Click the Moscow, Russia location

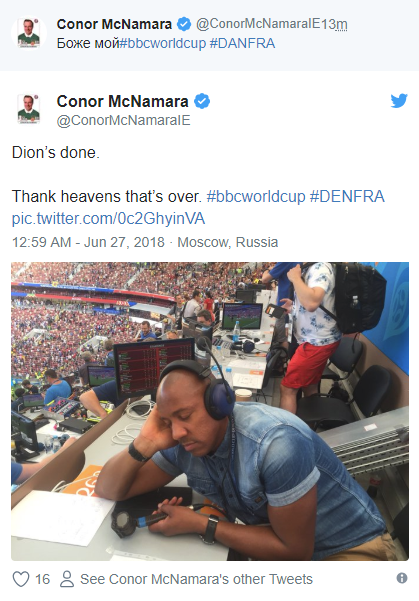[x=228, y=242]
